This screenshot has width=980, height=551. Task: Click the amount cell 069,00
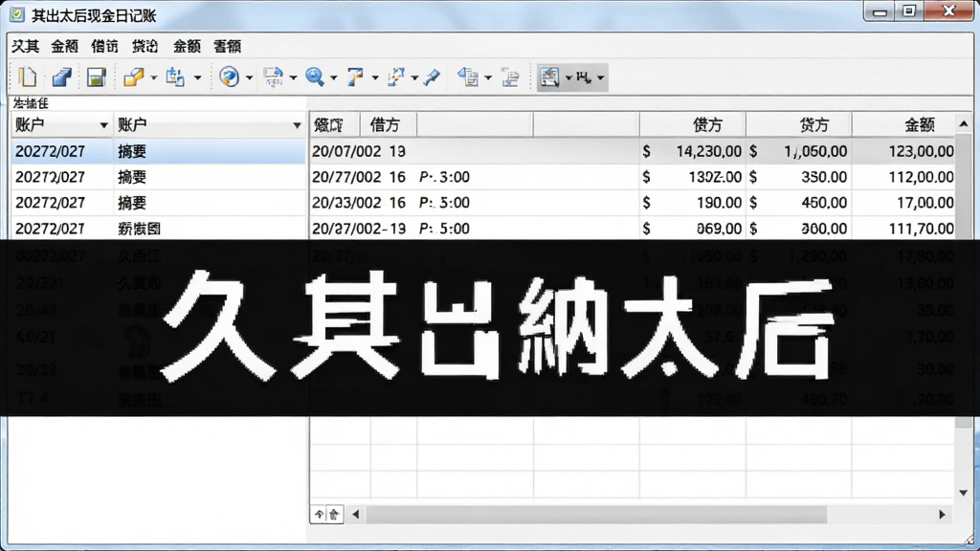[x=719, y=229]
